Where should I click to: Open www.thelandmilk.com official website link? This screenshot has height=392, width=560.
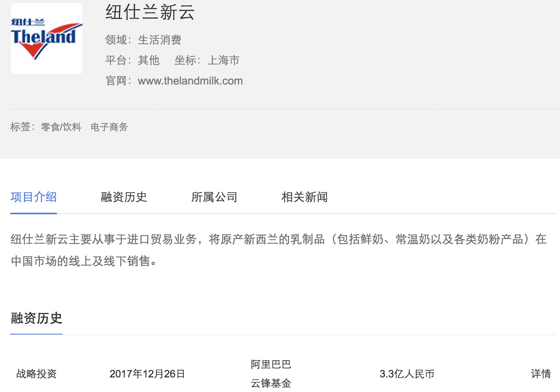(x=190, y=81)
